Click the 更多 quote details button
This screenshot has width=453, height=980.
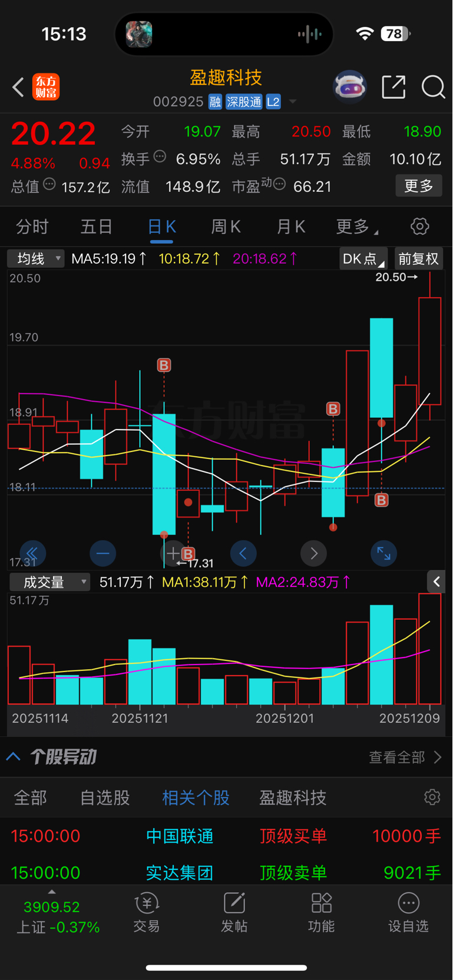coord(419,186)
